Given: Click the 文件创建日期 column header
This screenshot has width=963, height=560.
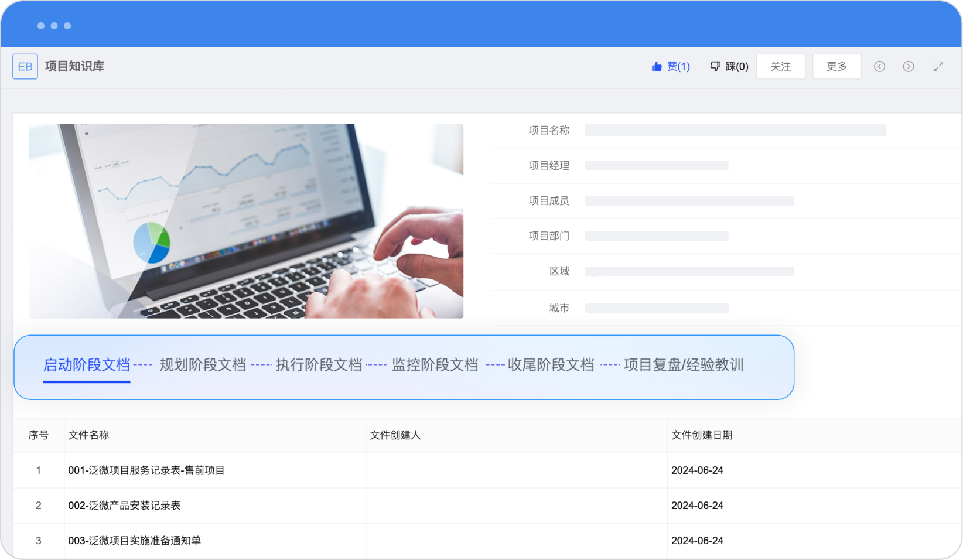Looking at the screenshot, I should pyautogui.click(x=702, y=435).
